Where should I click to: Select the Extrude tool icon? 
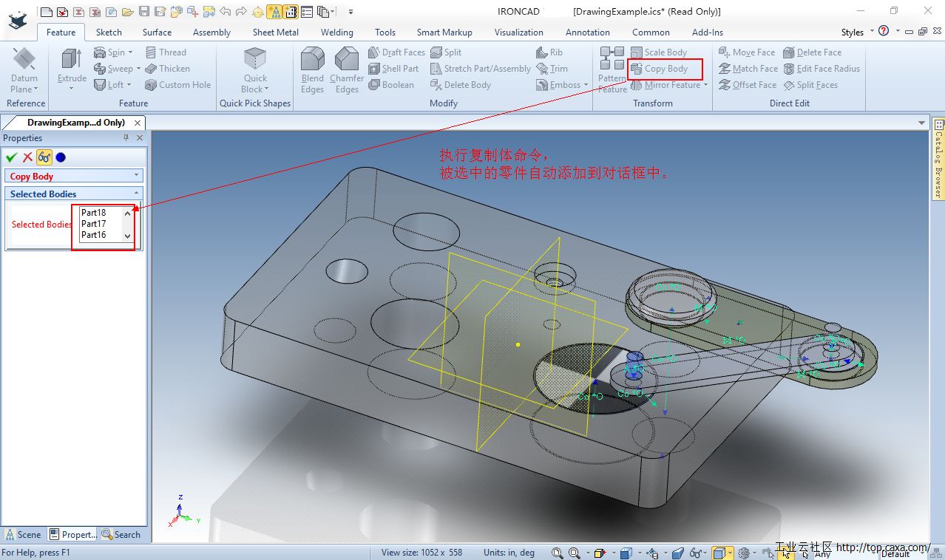[x=72, y=59]
